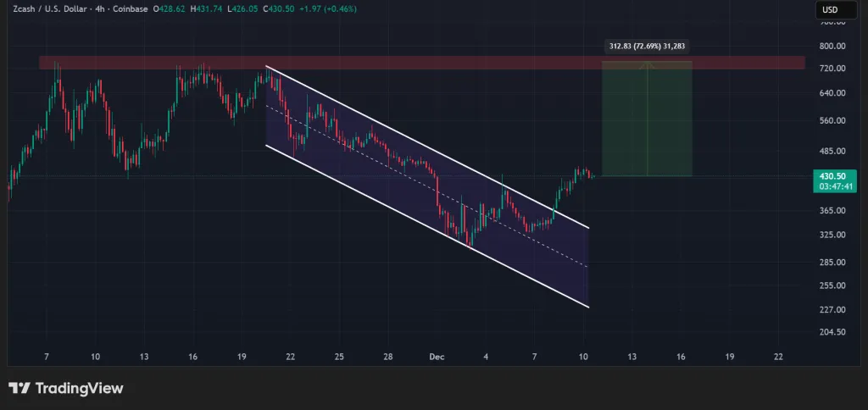Click the Dec label on time axis

(437, 357)
